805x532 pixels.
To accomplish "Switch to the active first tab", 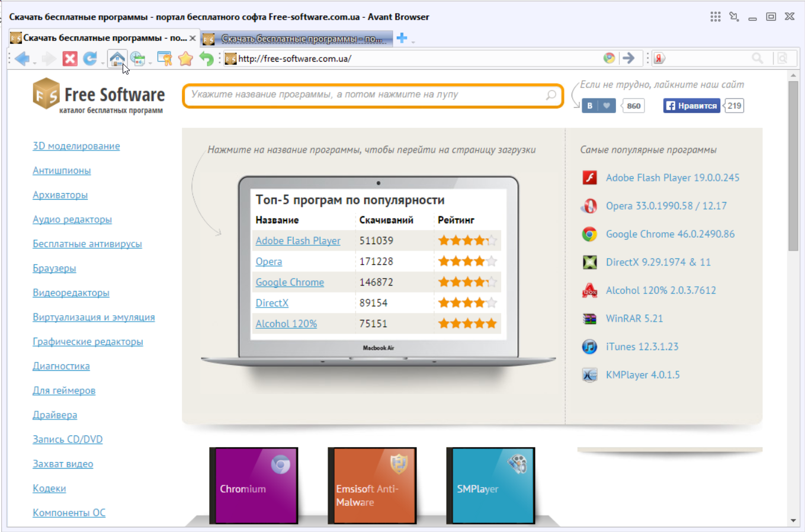I will point(104,38).
